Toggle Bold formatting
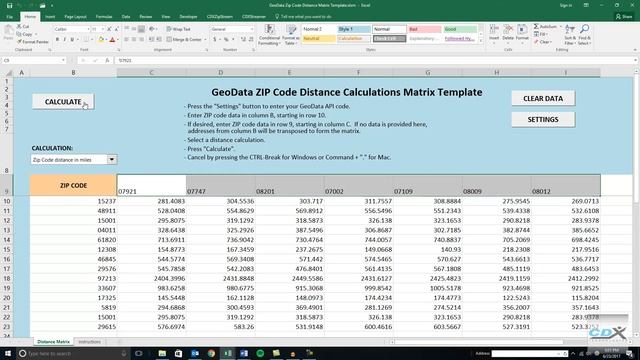The height and width of the screenshot is (360, 640). [57, 40]
